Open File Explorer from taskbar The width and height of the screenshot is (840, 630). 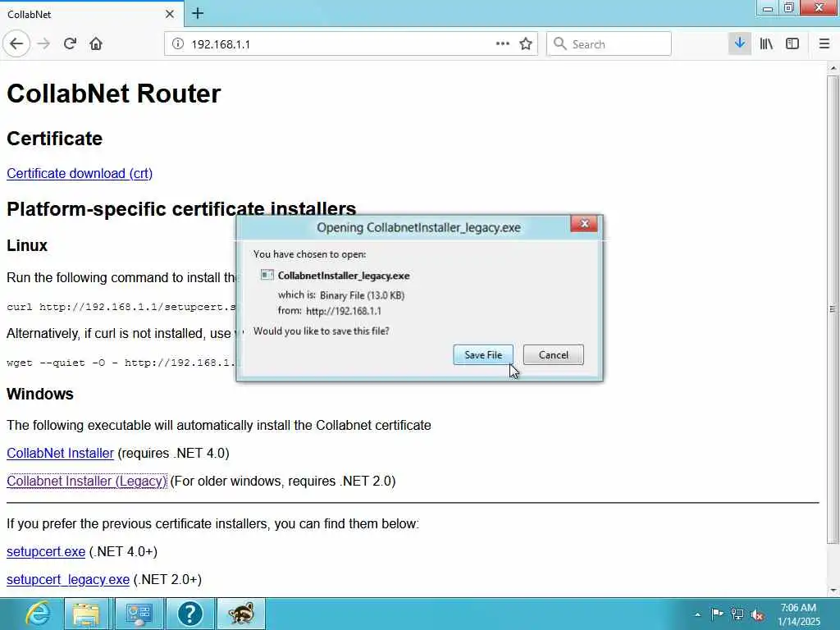click(85, 614)
